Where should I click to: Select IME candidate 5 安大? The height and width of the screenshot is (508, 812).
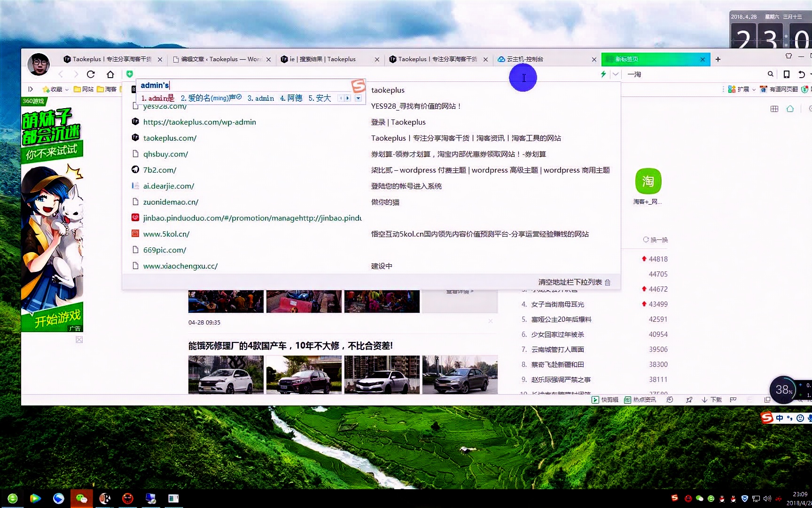(320, 98)
